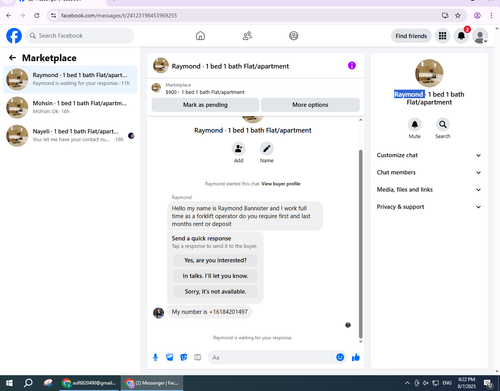Click the Name edit pencil icon
The height and width of the screenshot is (391, 500).
click(x=267, y=149)
